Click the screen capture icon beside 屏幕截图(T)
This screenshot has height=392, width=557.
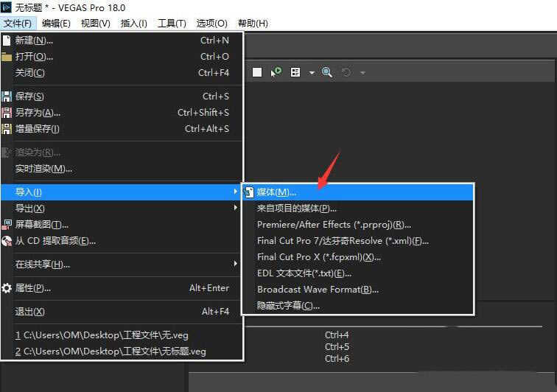(x=7, y=225)
